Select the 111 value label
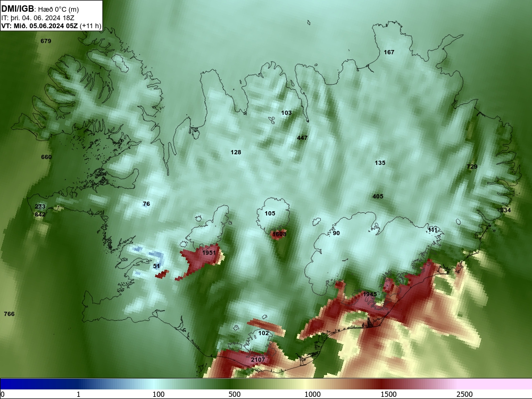The image size is (532, 399). pyautogui.click(x=433, y=230)
